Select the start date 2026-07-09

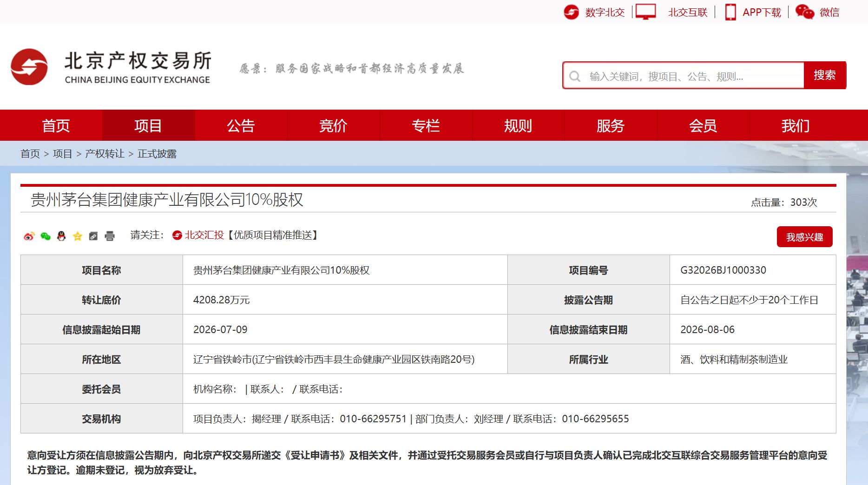pyautogui.click(x=220, y=329)
